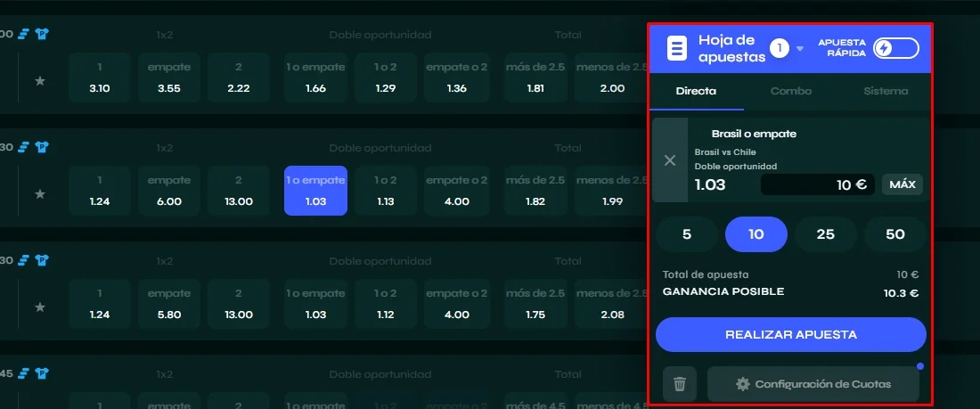Image resolution: width=980 pixels, height=409 pixels.
Task: Click the Brasil vs Chile match name
Action: tap(725, 152)
